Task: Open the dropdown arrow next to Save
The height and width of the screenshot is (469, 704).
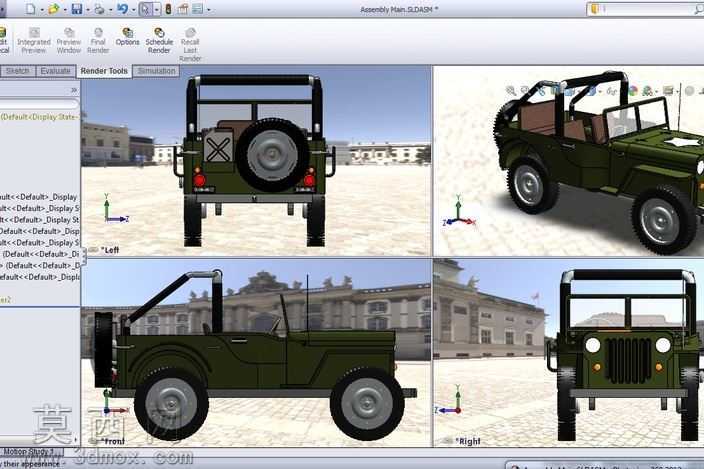Action: [x=88, y=9]
